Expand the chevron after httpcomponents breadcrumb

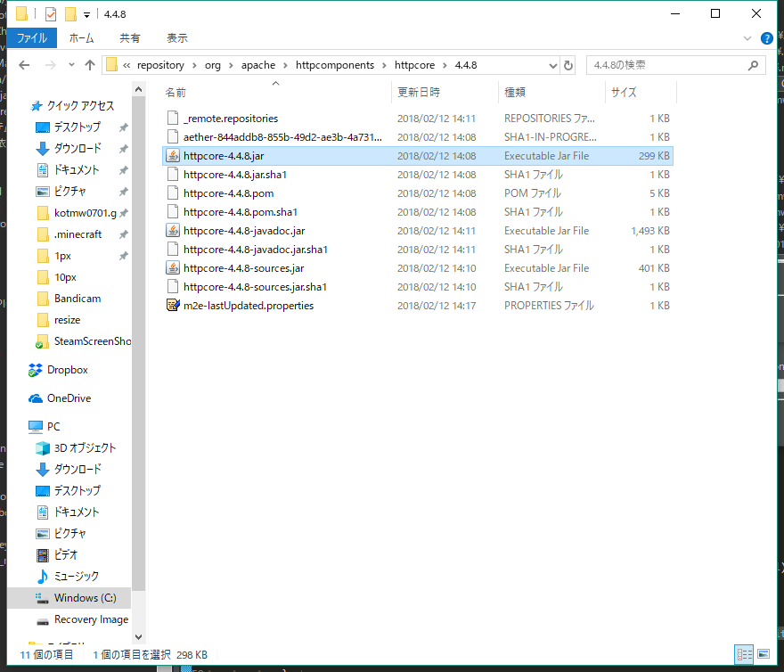click(384, 65)
